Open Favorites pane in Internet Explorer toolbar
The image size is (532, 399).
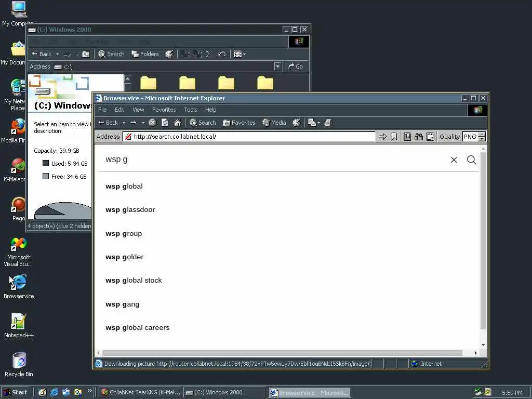pyautogui.click(x=239, y=123)
